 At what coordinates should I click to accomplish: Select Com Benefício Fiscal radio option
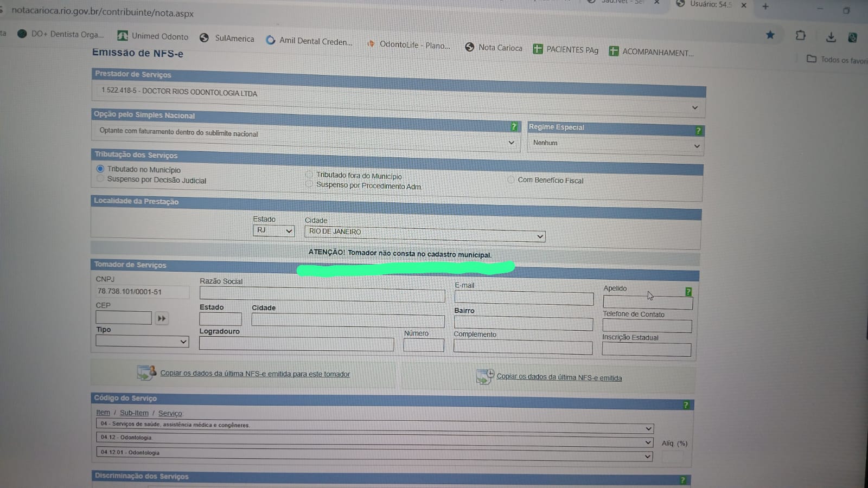tap(511, 179)
